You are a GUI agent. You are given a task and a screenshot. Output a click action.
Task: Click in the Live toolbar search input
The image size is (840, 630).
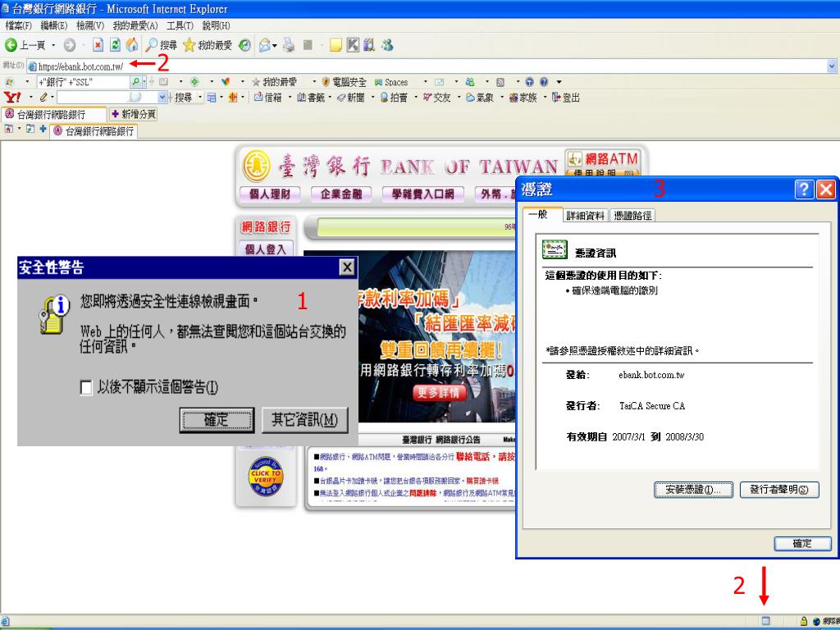point(83,82)
